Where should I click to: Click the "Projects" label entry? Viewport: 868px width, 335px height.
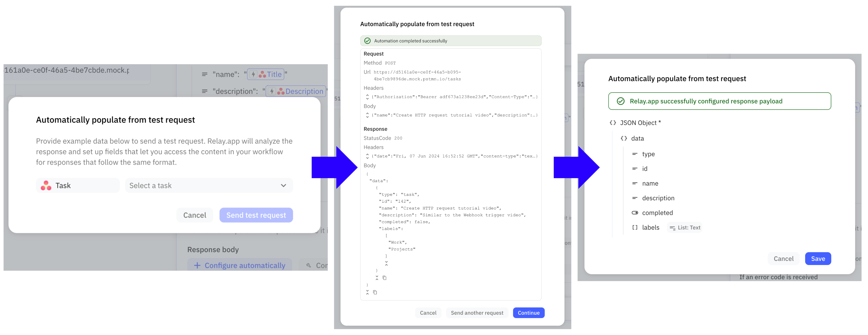402,249
